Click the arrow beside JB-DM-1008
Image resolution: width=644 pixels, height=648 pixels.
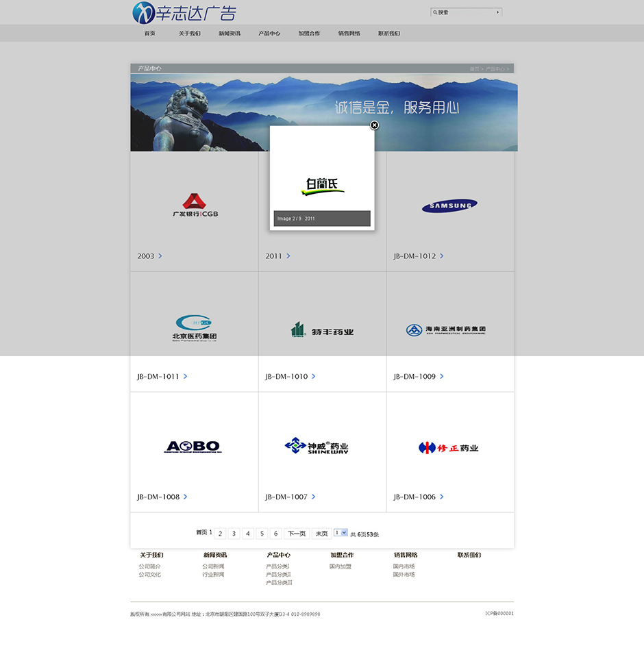(185, 497)
